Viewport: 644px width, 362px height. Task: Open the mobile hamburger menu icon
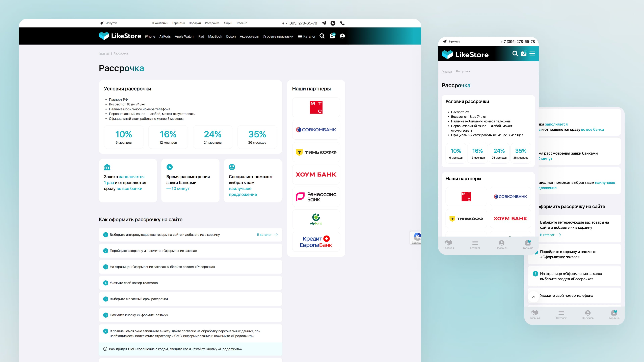tap(532, 53)
